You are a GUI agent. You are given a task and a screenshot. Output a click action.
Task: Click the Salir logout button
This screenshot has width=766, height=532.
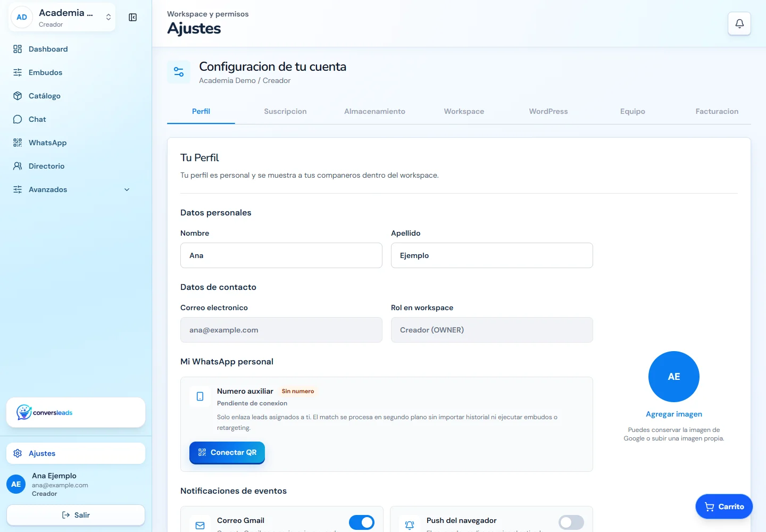(x=76, y=515)
